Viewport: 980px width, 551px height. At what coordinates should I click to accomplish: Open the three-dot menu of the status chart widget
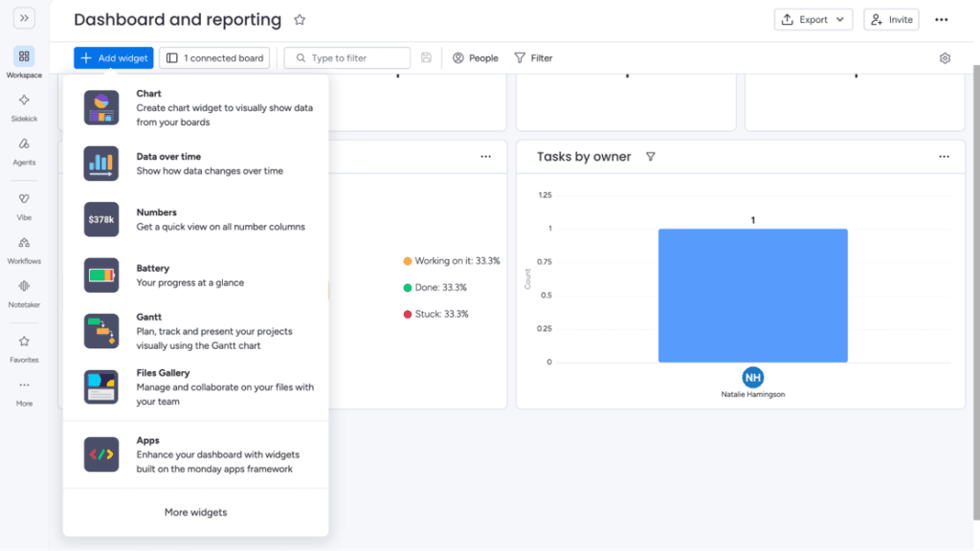(x=485, y=156)
